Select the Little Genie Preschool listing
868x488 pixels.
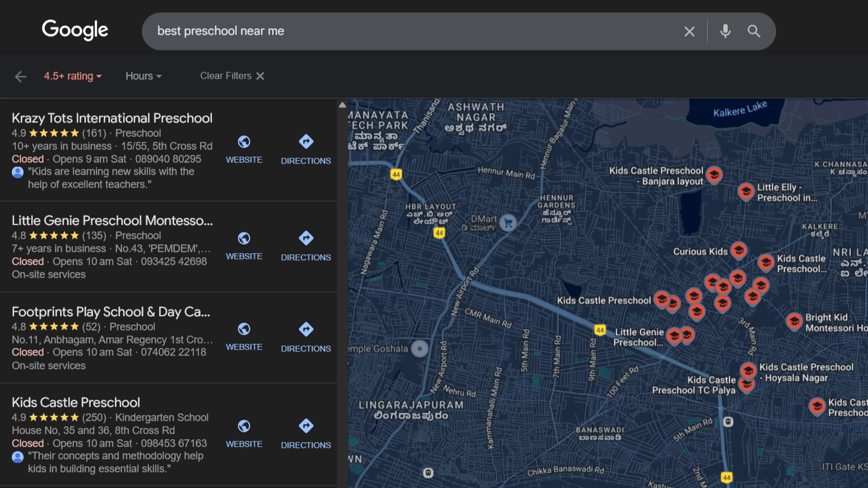click(112, 220)
